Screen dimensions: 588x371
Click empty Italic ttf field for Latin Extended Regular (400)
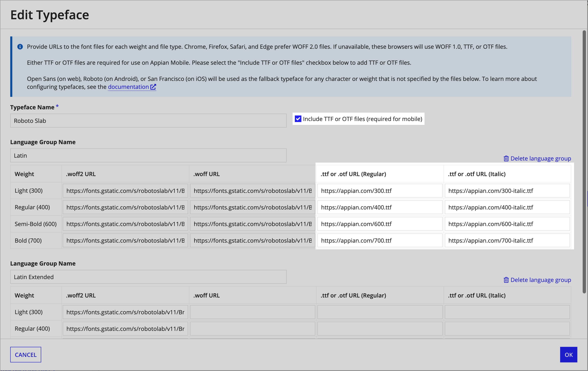507,329
